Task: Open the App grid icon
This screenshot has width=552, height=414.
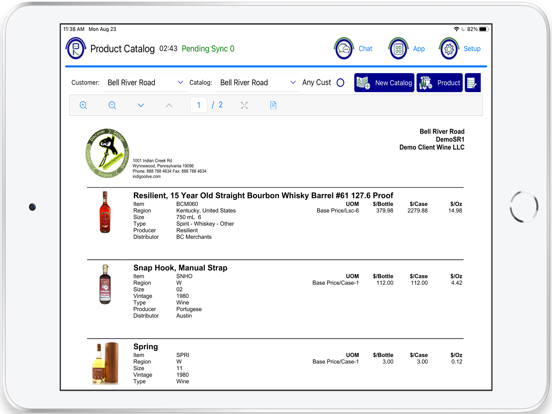Action: [x=398, y=49]
